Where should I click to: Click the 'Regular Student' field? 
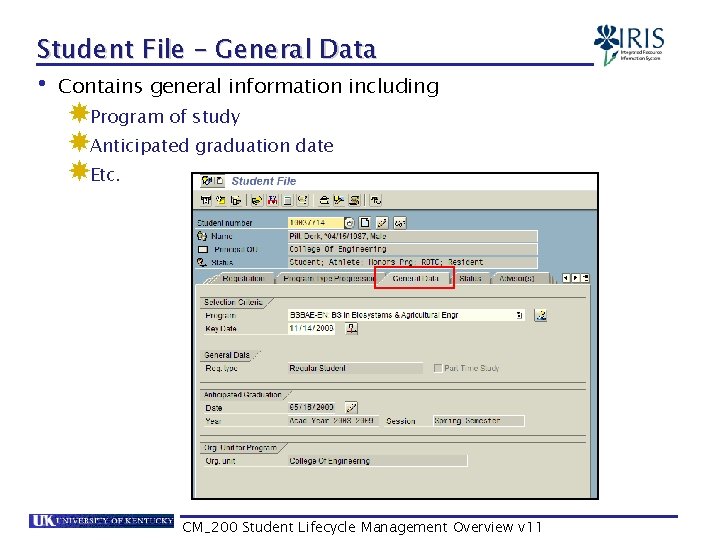355,368
